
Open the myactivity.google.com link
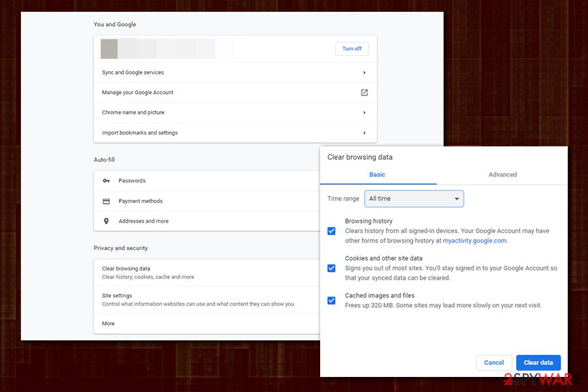(x=474, y=241)
